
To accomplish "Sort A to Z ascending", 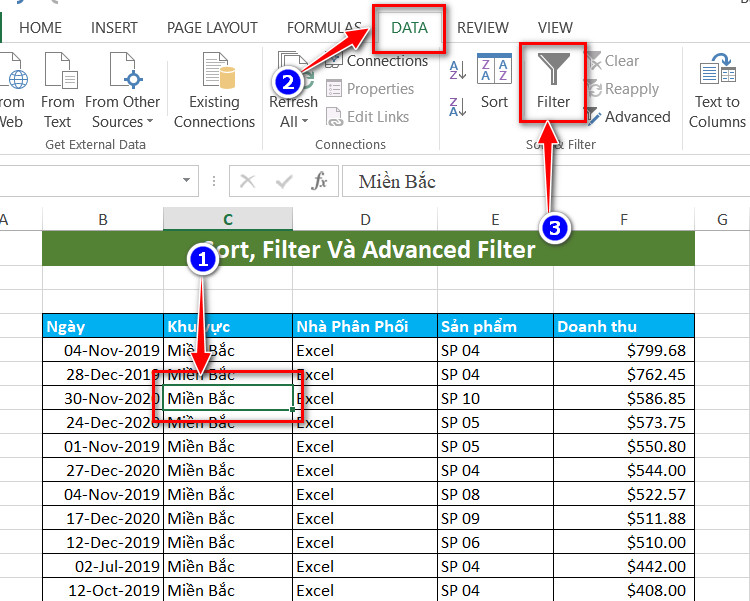I will click(458, 70).
